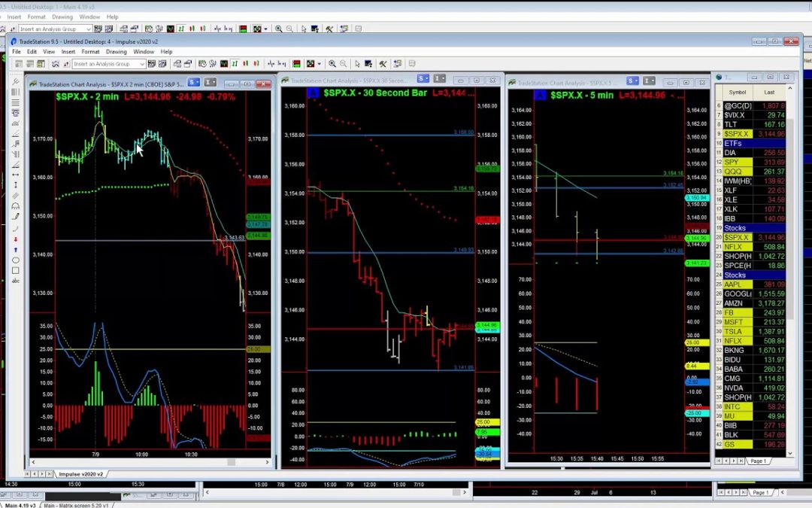Open the S symbol dropdown on 30 Second chart
The width and height of the screenshot is (812, 508).
[x=423, y=78]
